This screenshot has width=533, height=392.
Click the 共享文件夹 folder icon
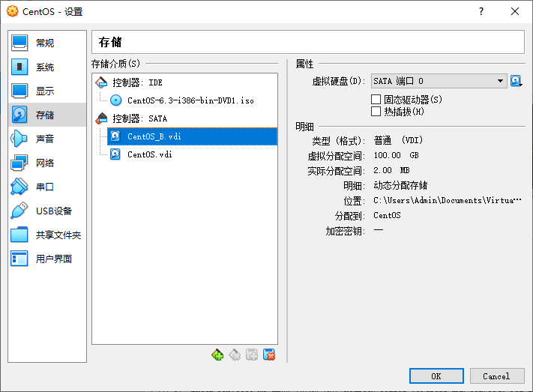pyautogui.click(x=19, y=235)
